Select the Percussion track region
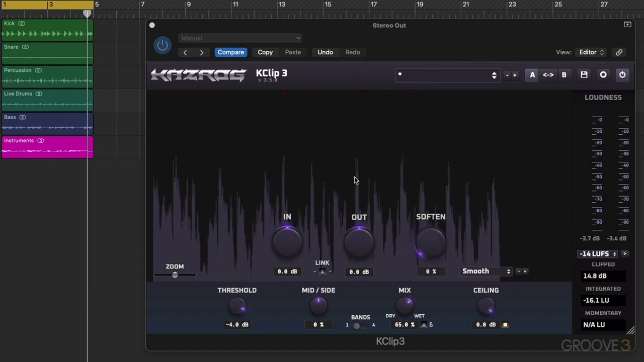 click(47, 77)
